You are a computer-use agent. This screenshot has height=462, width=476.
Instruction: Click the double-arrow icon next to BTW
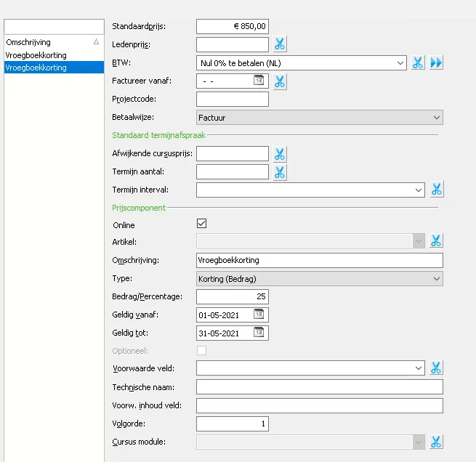(x=436, y=62)
